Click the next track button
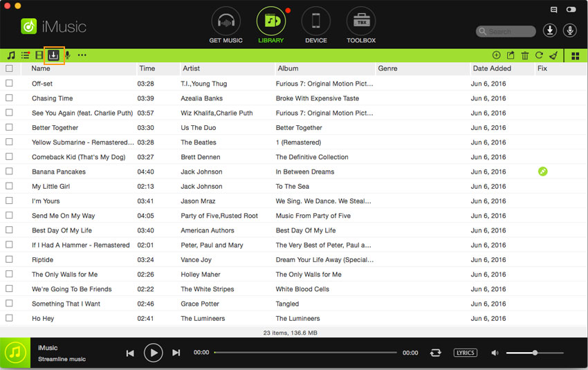Image resolution: width=588 pixels, height=370 pixels. coord(176,353)
